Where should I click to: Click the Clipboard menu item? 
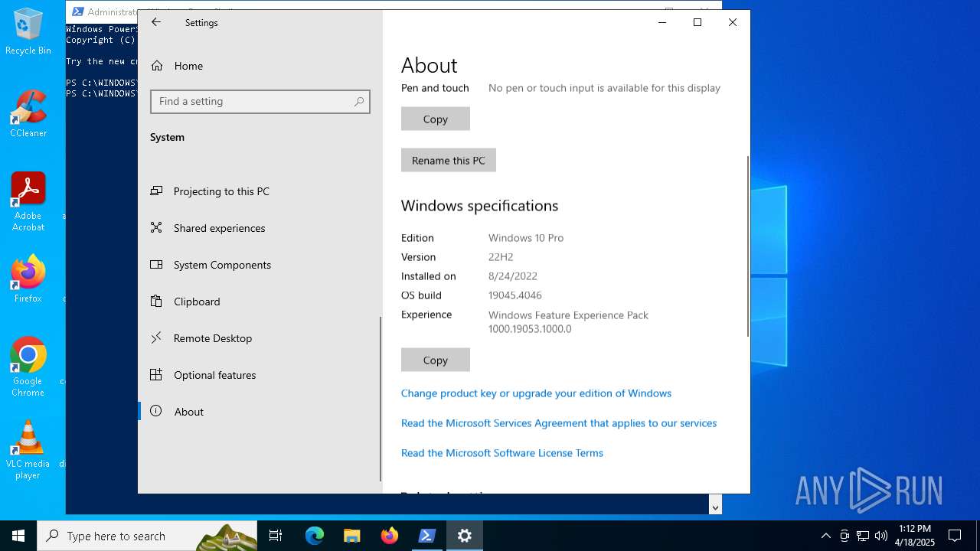[259, 302]
